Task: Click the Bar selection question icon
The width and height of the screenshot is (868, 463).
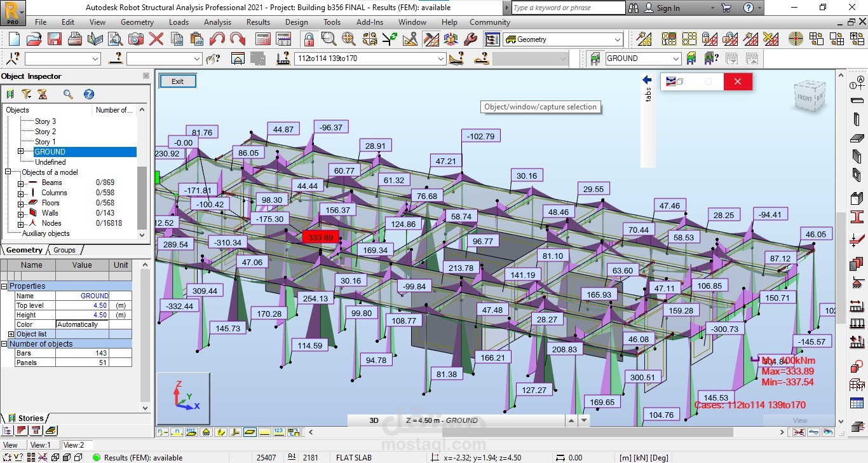Action: pos(115,59)
